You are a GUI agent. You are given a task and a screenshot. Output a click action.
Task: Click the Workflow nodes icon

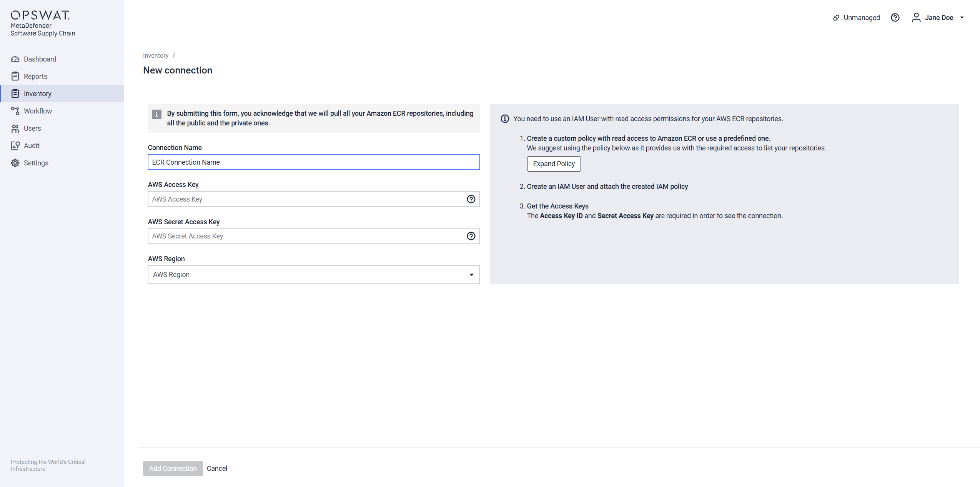[x=15, y=111]
